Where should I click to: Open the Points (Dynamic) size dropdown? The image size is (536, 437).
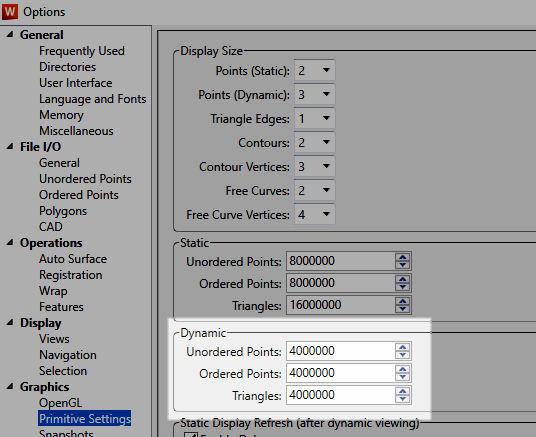click(x=314, y=94)
